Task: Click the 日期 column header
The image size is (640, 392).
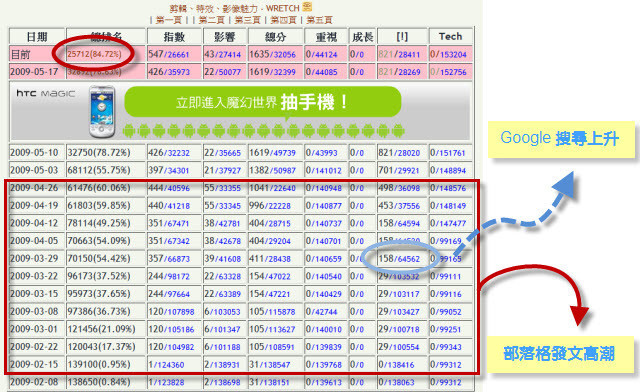Action: point(37,36)
